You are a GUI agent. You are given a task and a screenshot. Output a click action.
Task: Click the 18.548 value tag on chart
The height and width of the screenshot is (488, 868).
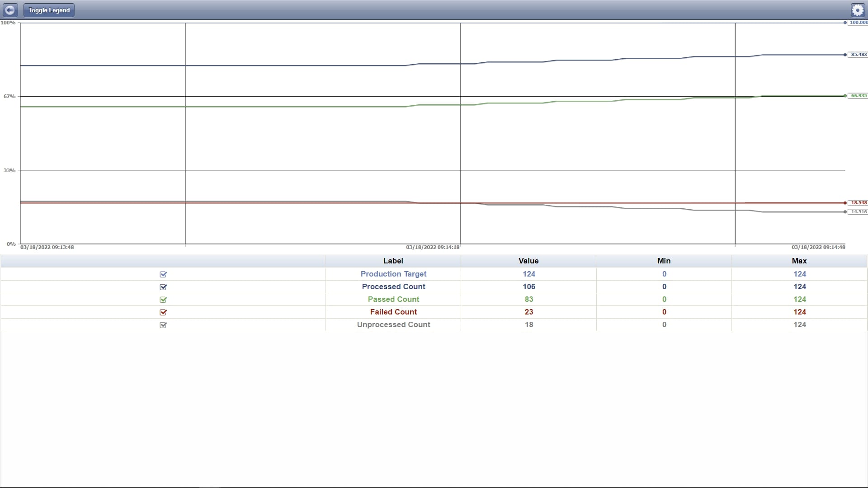click(858, 202)
